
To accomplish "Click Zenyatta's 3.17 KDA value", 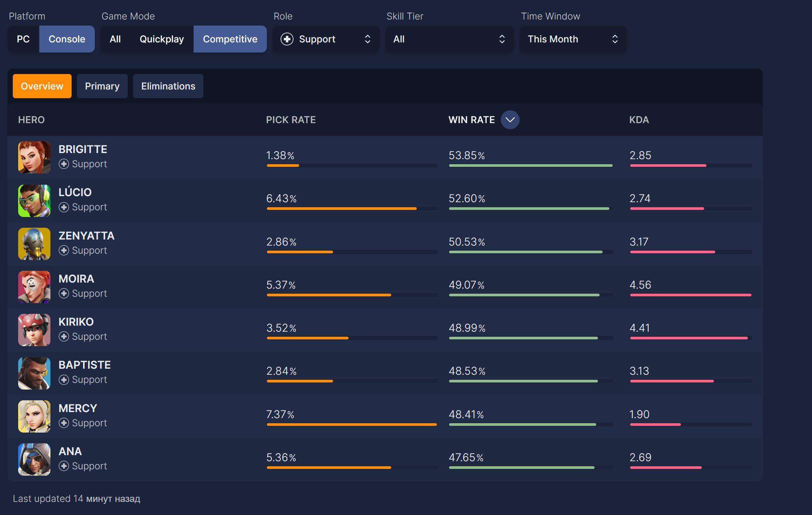I will point(639,242).
